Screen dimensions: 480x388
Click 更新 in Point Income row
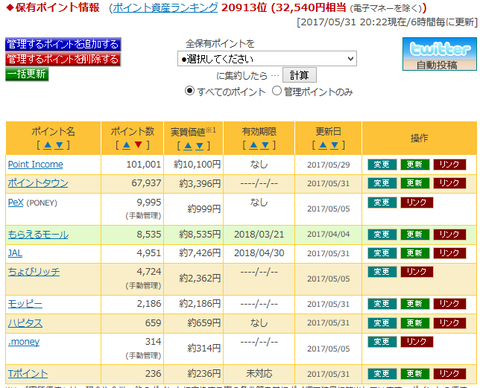point(415,165)
